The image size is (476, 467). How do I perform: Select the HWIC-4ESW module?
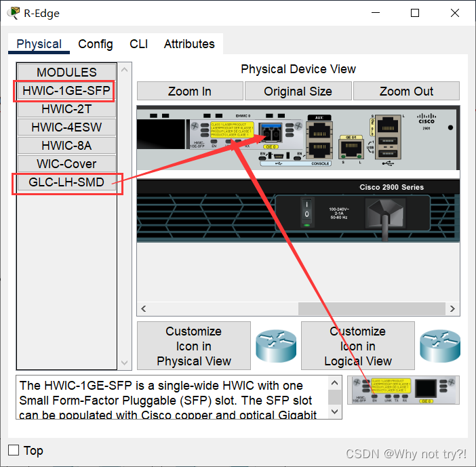[x=66, y=127]
